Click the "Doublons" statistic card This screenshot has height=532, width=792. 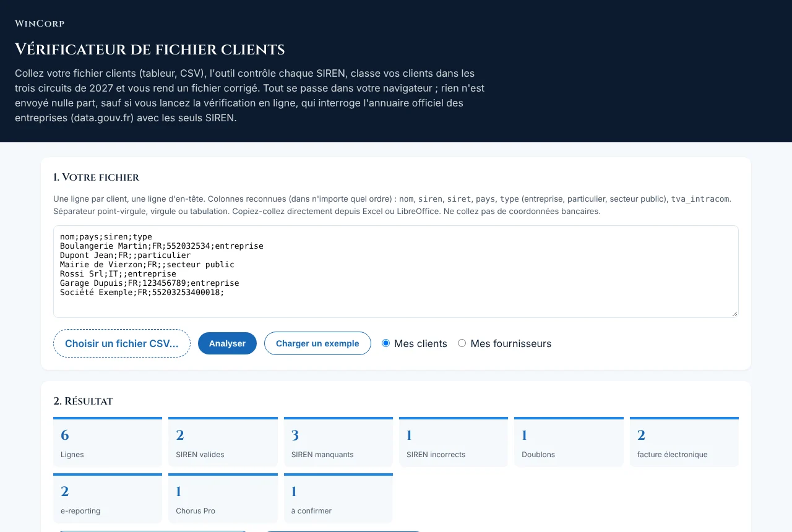(569, 442)
